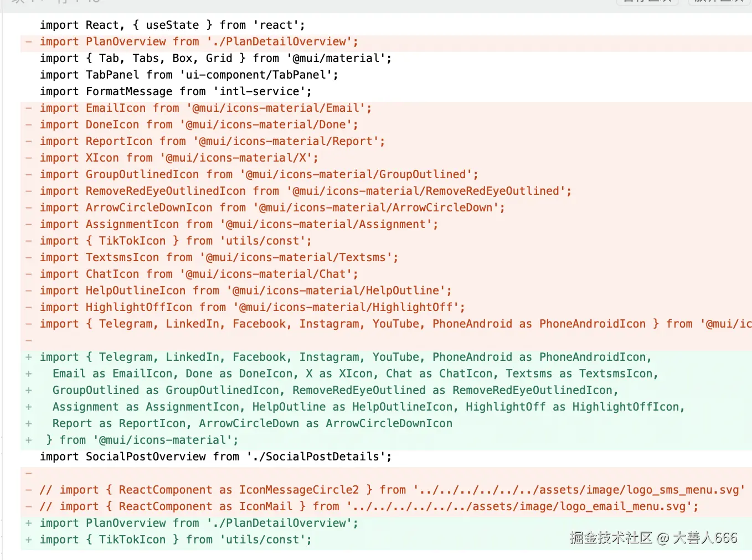This screenshot has width=752, height=560.
Task: Click plus marker beside added PlanOverview import
Action: tap(28, 523)
